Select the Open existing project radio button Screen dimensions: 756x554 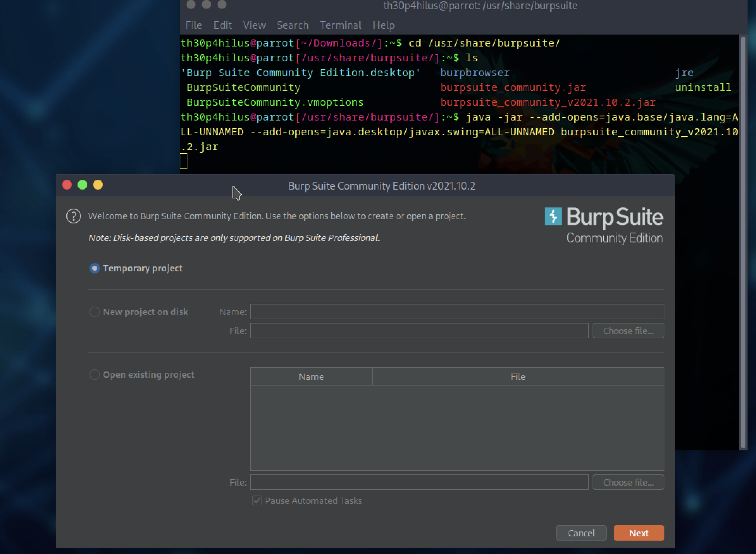94,375
